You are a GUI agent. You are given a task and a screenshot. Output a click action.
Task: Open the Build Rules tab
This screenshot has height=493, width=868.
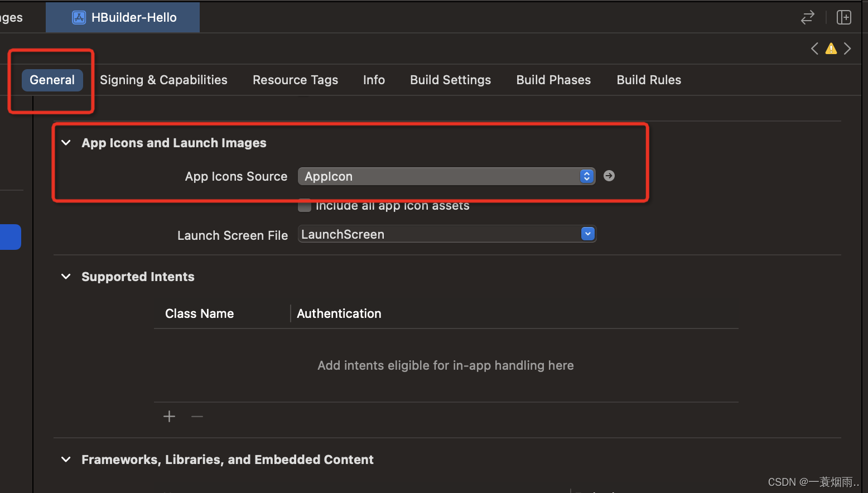(x=649, y=80)
